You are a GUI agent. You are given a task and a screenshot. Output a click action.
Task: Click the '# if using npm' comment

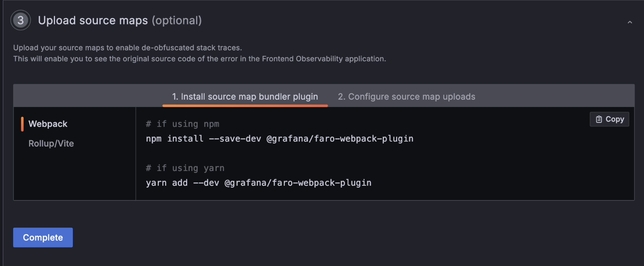click(183, 124)
